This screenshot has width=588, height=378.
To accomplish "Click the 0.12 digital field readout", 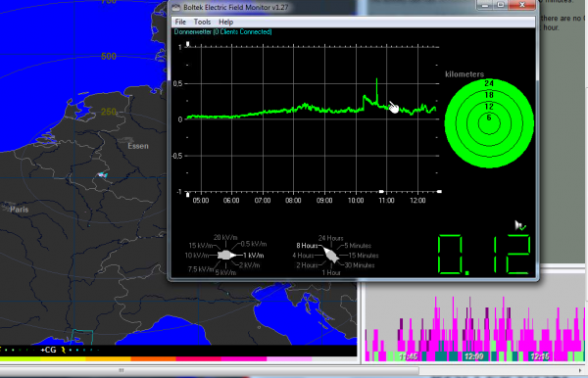I will [x=484, y=255].
